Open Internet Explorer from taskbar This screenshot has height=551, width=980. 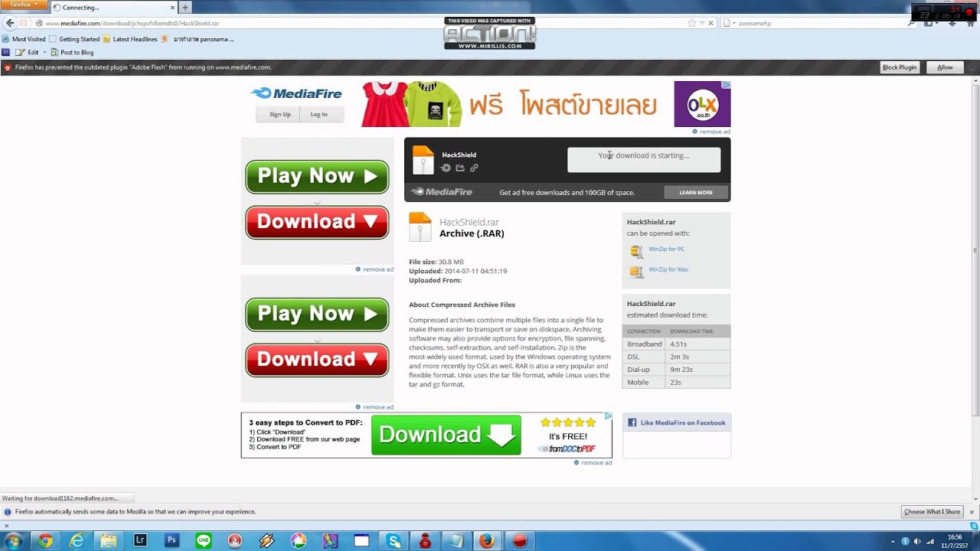coord(77,541)
